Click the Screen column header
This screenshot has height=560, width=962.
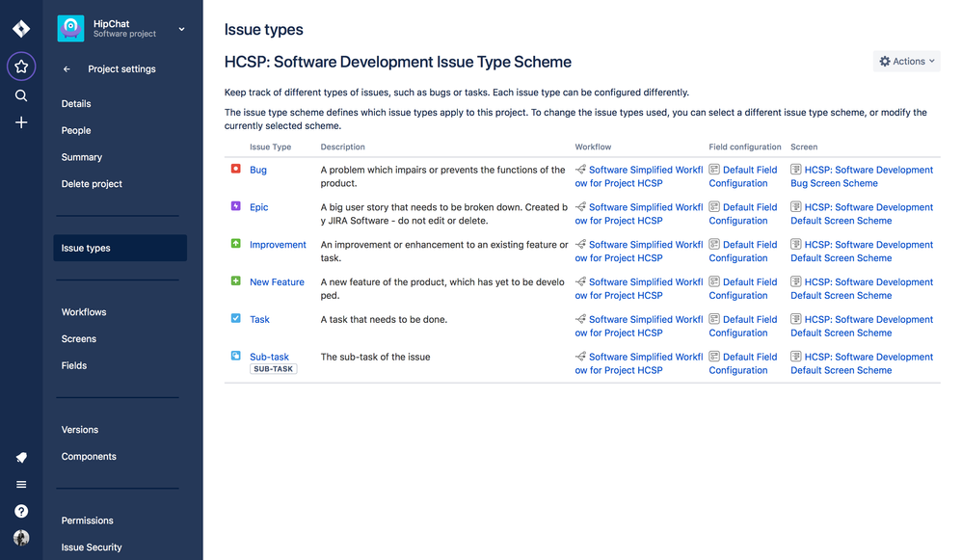(x=804, y=147)
